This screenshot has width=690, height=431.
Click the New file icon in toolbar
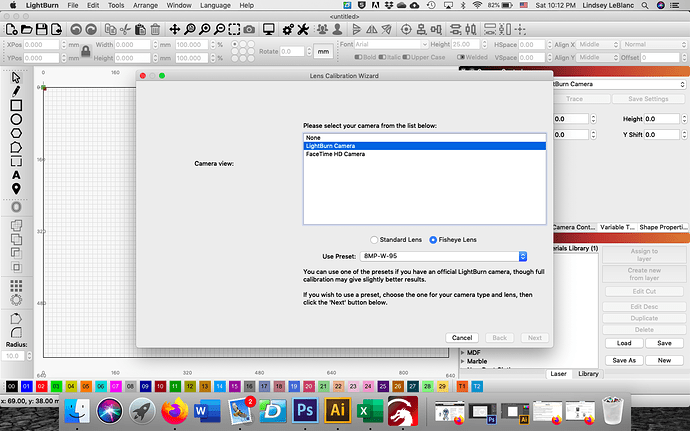point(11,29)
